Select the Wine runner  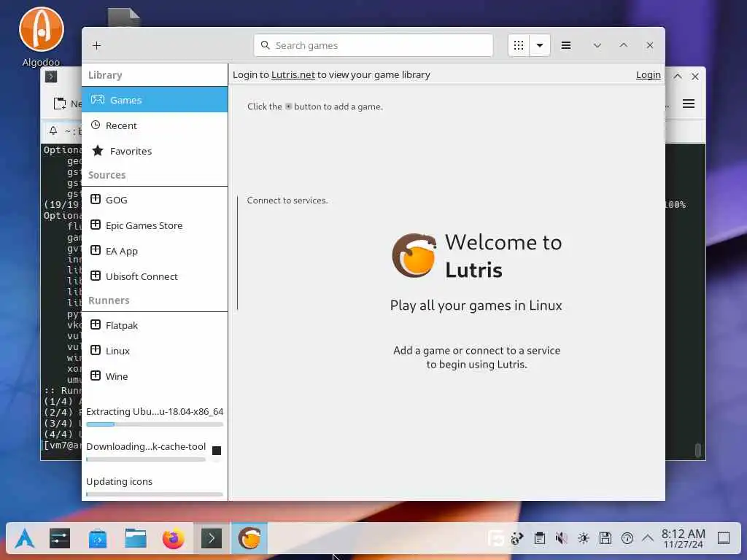tap(155, 376)
